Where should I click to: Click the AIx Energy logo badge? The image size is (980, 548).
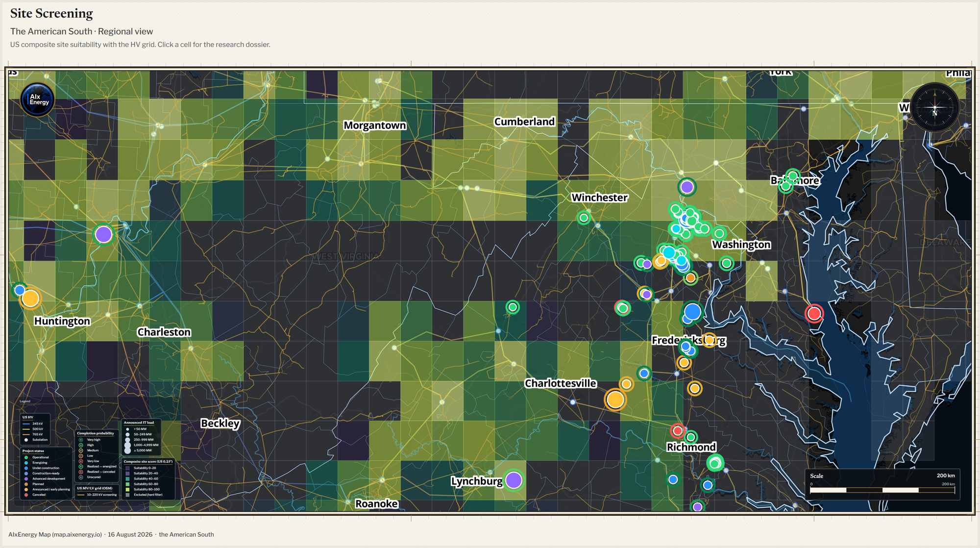click(38, 100)
